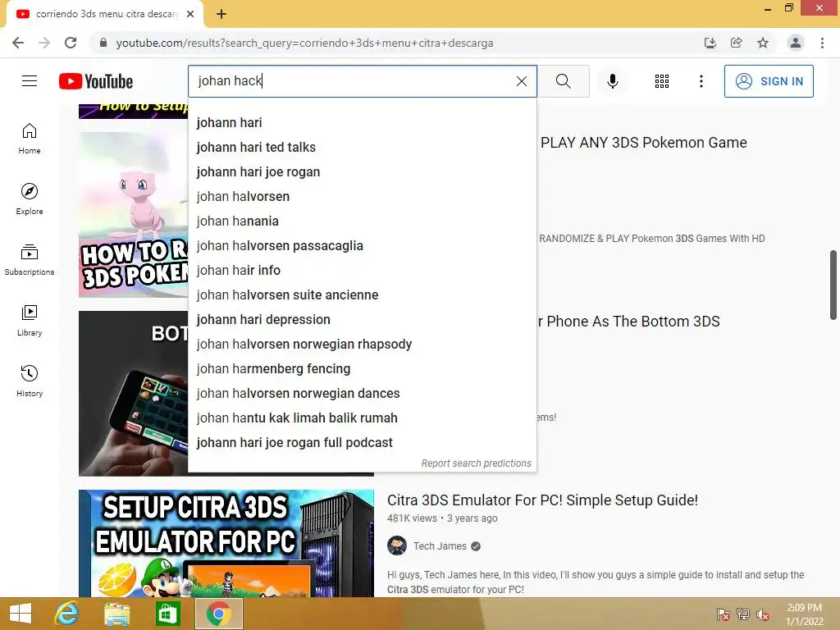840x630 pixels.
Task: Reload the page with the refresh icon
Action: coord(71,43)
